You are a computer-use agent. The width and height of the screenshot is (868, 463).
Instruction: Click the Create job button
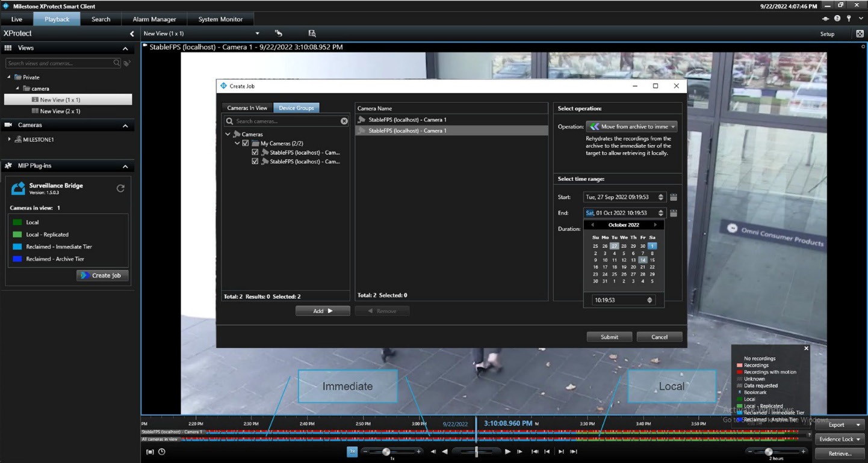[x=102, y=275]
